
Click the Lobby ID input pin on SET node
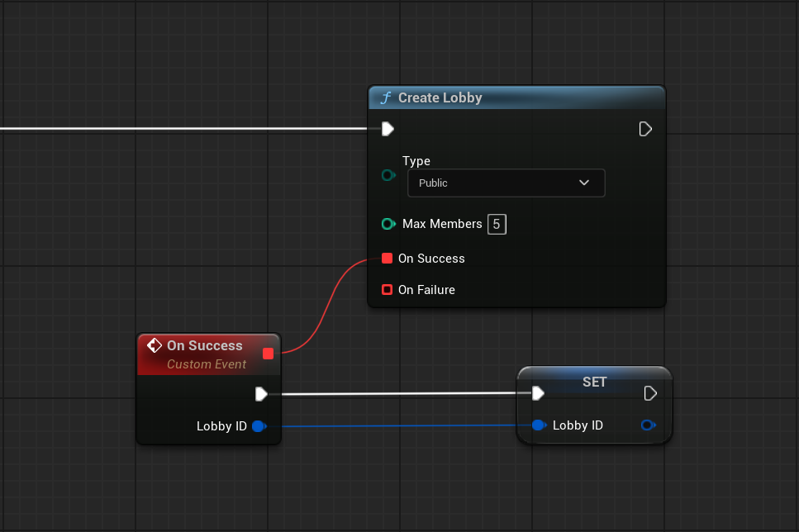(x=538, y=425)
